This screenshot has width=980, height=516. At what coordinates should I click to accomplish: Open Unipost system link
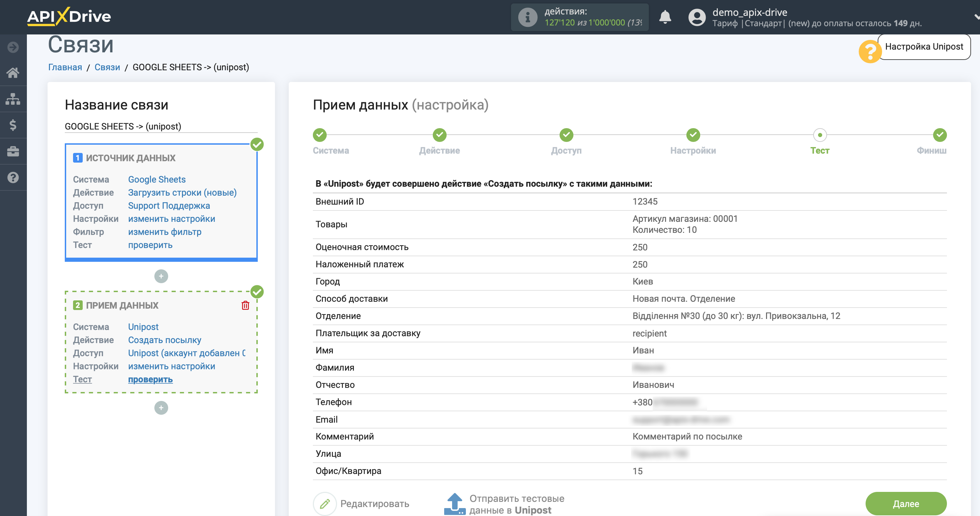point(143,327)
